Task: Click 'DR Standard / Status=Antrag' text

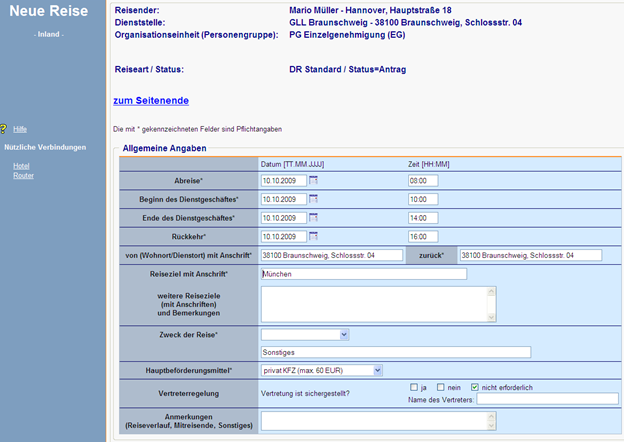Action: pos(348,69)
